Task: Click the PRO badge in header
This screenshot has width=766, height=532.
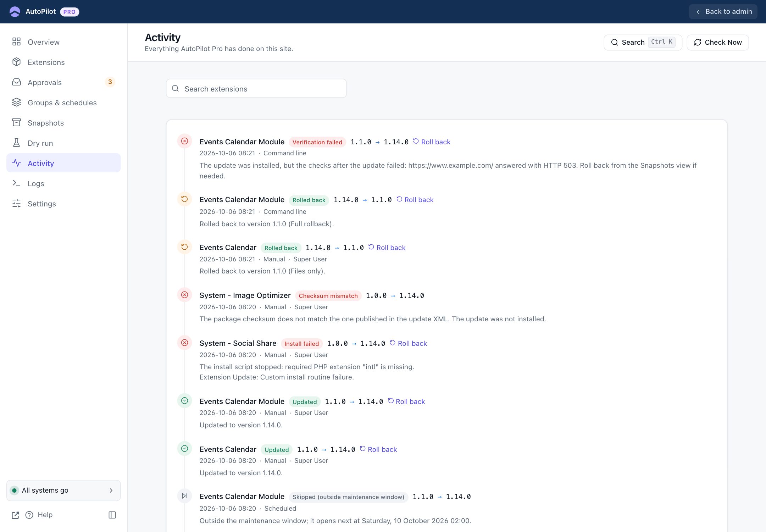Action: 70,12
